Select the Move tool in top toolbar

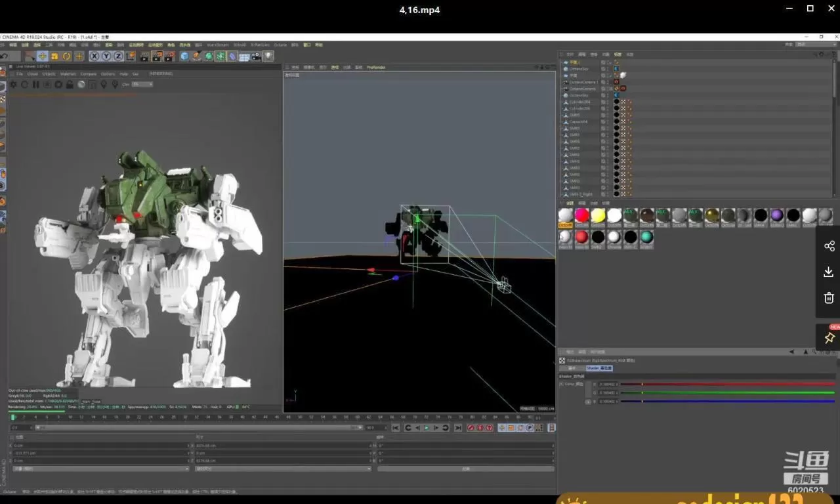(x=42, y=56)
